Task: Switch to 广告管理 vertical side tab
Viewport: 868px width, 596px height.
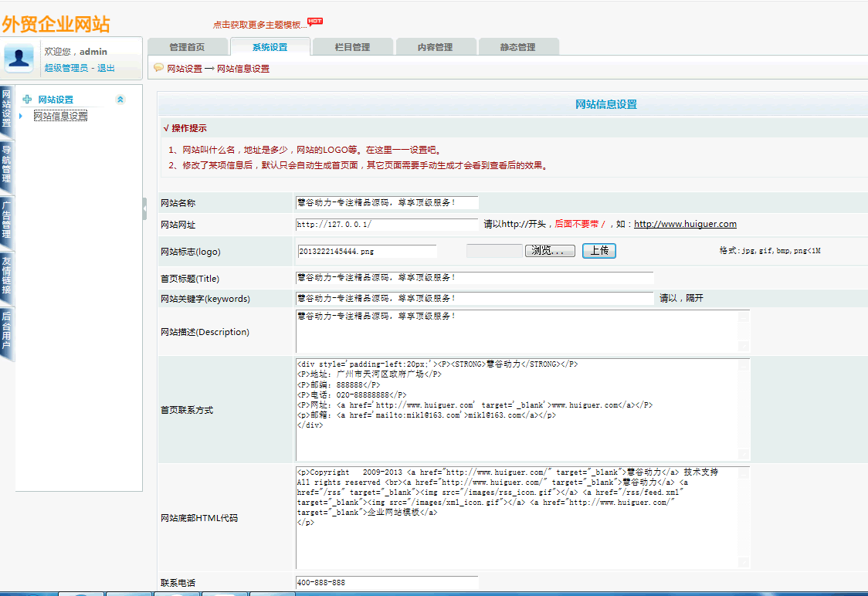Action: point(6,220)
